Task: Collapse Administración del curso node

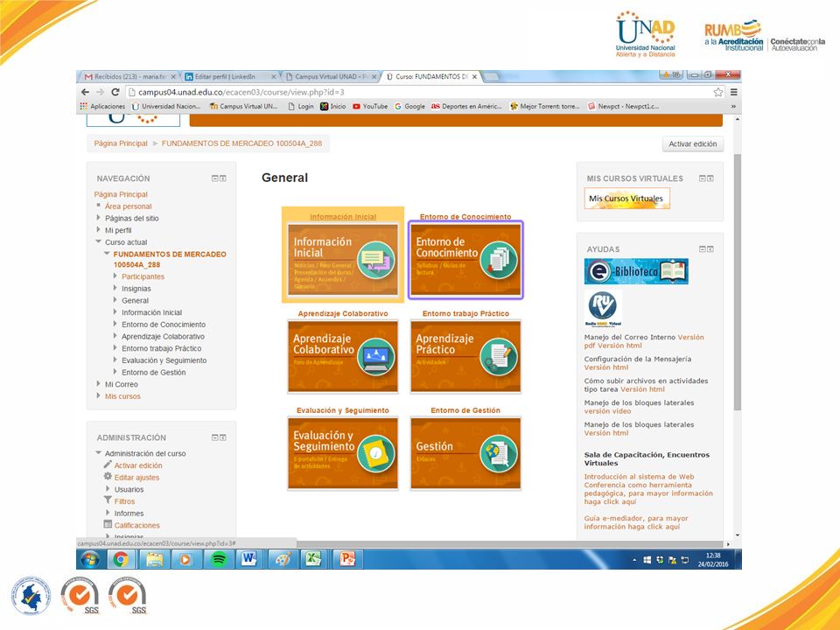Action: 99,452
